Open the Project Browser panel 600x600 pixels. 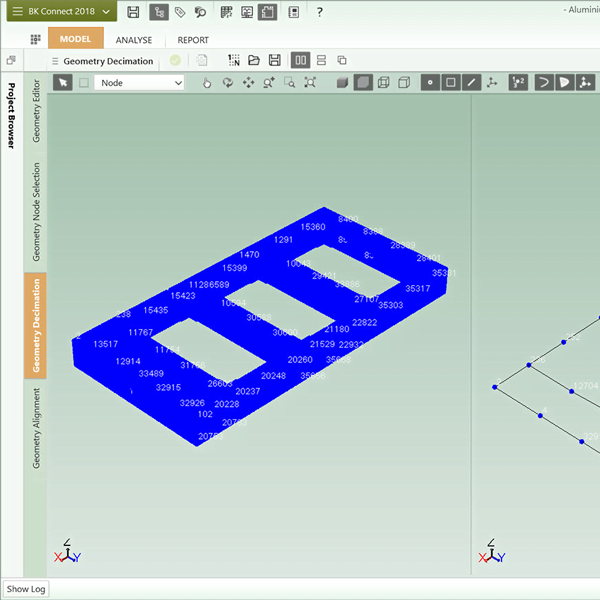pos(12,115)
